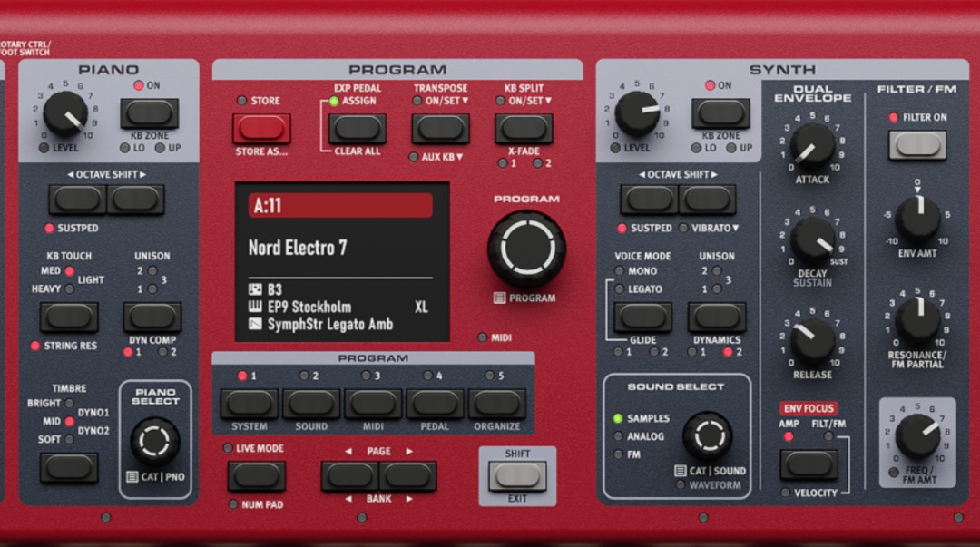Select program button 4 PEDAL

pos(435,404)
